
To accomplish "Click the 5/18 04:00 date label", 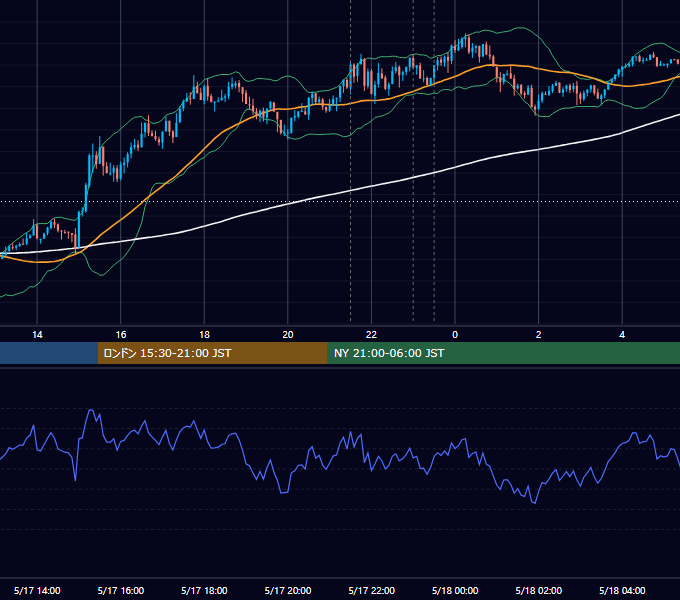I will [x=622, y=590].
